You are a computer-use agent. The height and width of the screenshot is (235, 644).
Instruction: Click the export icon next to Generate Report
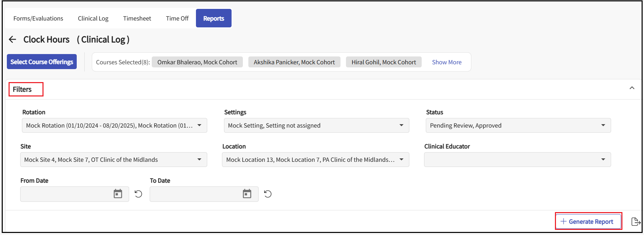(x=635, y=222)
